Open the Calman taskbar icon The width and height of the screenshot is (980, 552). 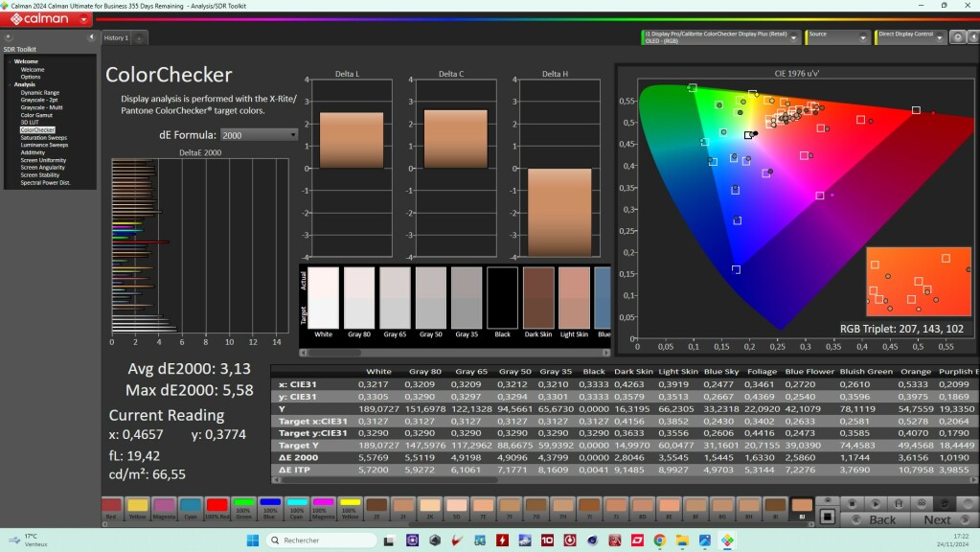click(x=727, y=540)
